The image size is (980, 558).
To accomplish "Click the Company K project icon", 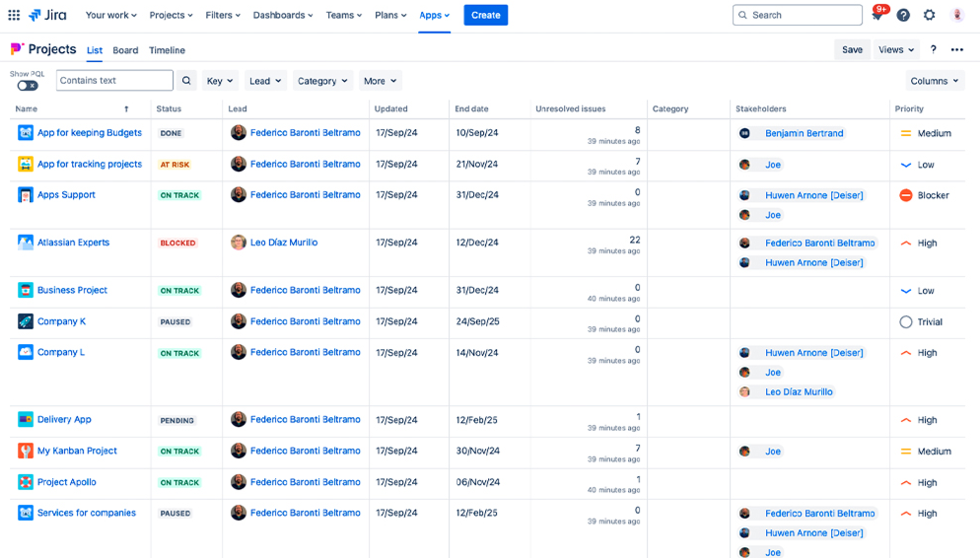I will click(x=26, y=321).
